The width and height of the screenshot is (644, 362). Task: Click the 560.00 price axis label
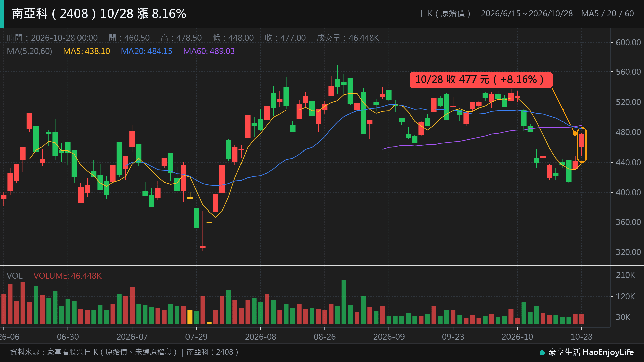[628, 72]
